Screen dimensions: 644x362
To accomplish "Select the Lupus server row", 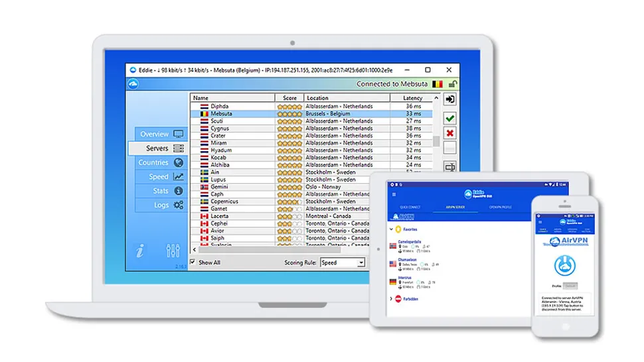I will click(281, 180).
